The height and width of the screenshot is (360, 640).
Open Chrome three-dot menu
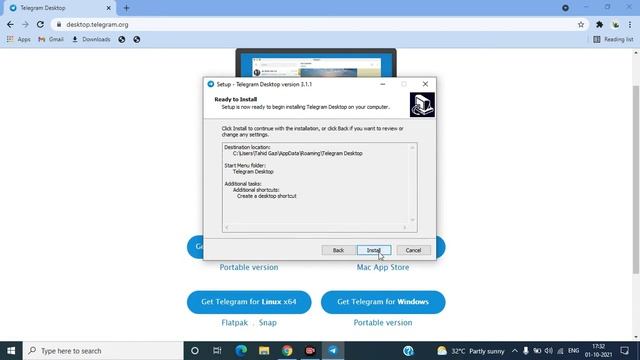click(630, 24)
